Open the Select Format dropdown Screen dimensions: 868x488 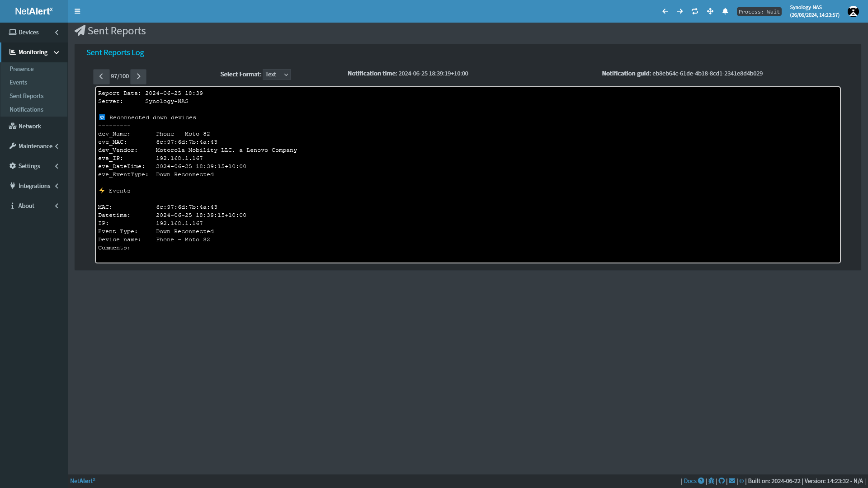pos(276,75)
